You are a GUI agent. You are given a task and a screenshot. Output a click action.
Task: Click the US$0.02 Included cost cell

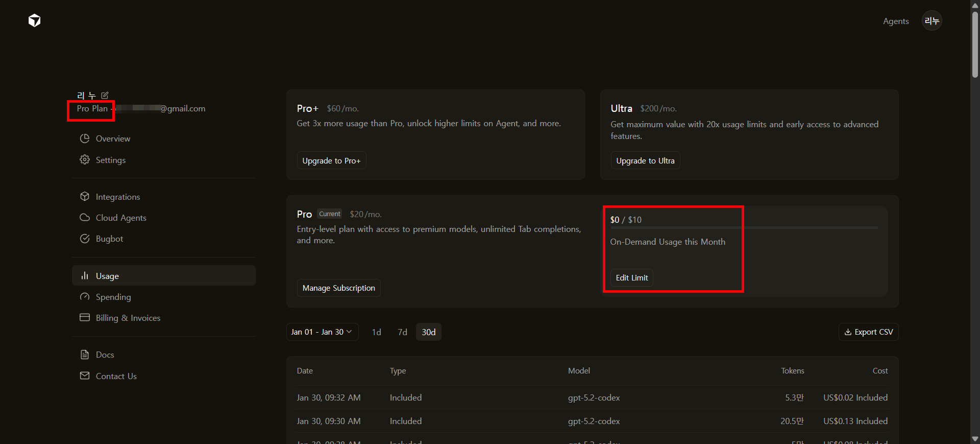855,398
